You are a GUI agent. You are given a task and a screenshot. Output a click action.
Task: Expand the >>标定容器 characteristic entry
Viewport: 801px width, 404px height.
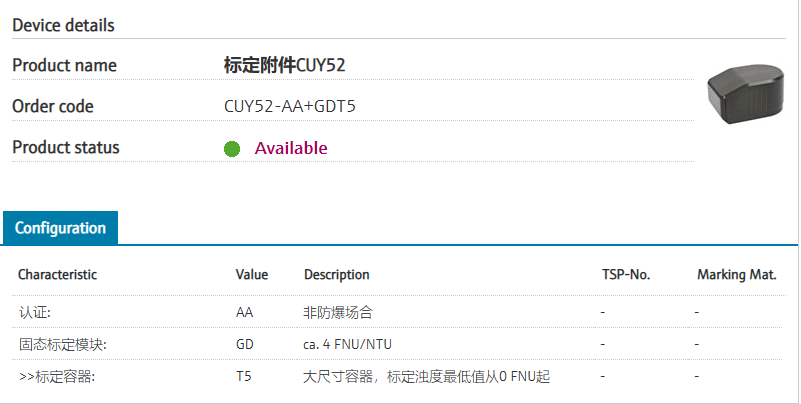pyautogui.click(x=56, y=377)
